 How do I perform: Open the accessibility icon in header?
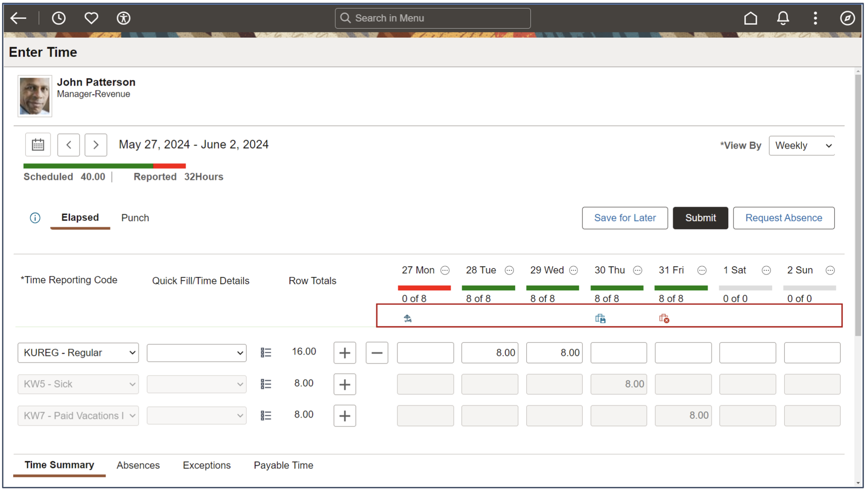pos(123,18)
